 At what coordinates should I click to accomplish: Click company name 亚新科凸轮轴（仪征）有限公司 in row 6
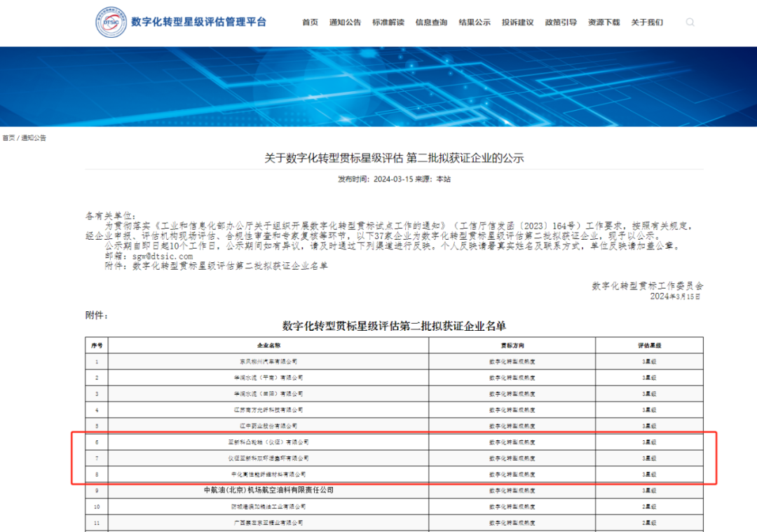tap(268, 442)
